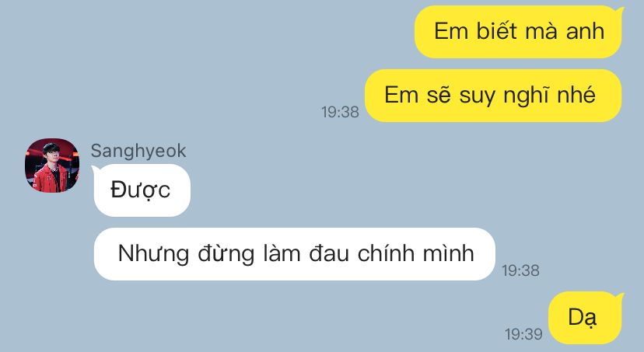644x352 pixels.
Task: Tap the white 'Được' message bubble
Action: tap(142, 190)
